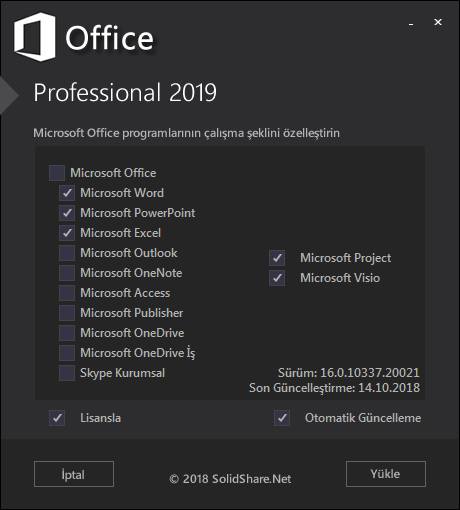
Task: Enable the Microsoft OneNote checkbox
Action: 67,273
